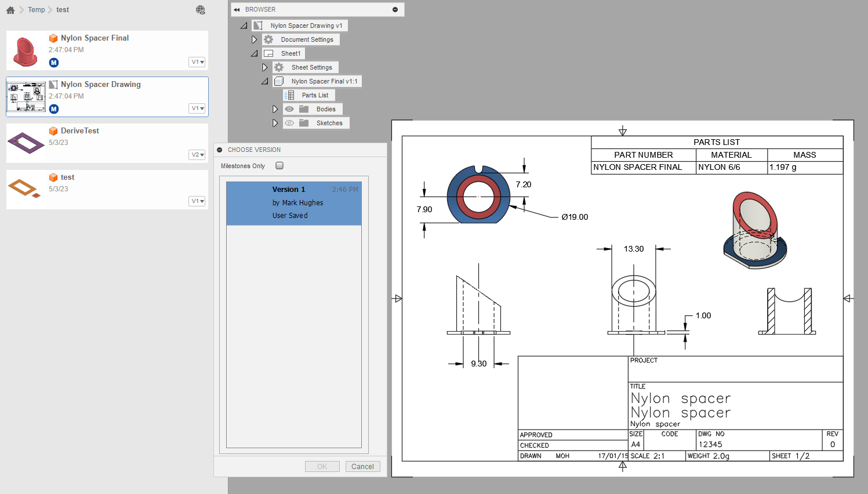Expand the Bodies folder node

coord(275,109)
